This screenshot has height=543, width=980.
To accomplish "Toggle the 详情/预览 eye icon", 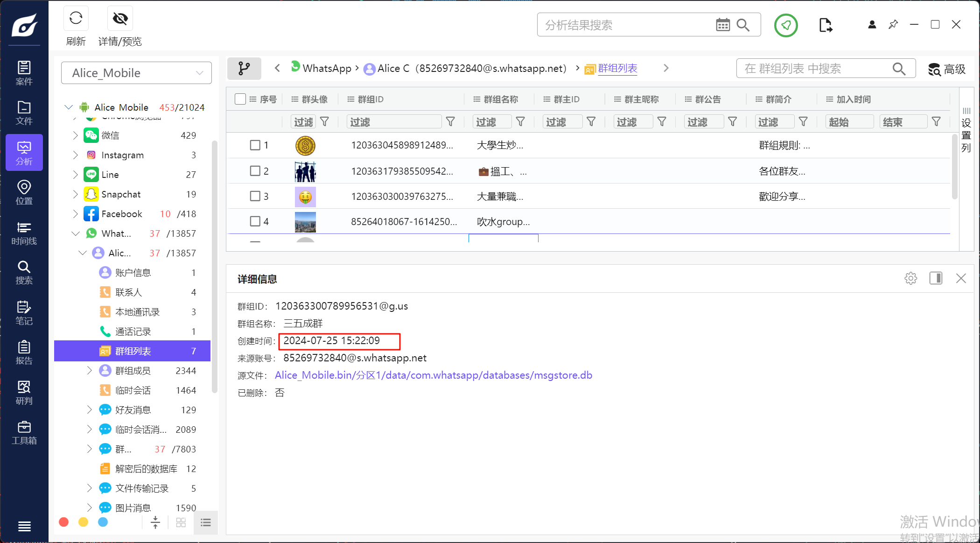I will pyautogui.click(x=120, y=19).
